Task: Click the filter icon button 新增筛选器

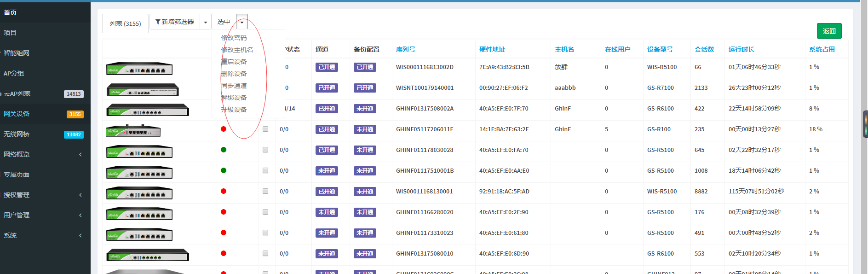Action: [x=174, y=22]
